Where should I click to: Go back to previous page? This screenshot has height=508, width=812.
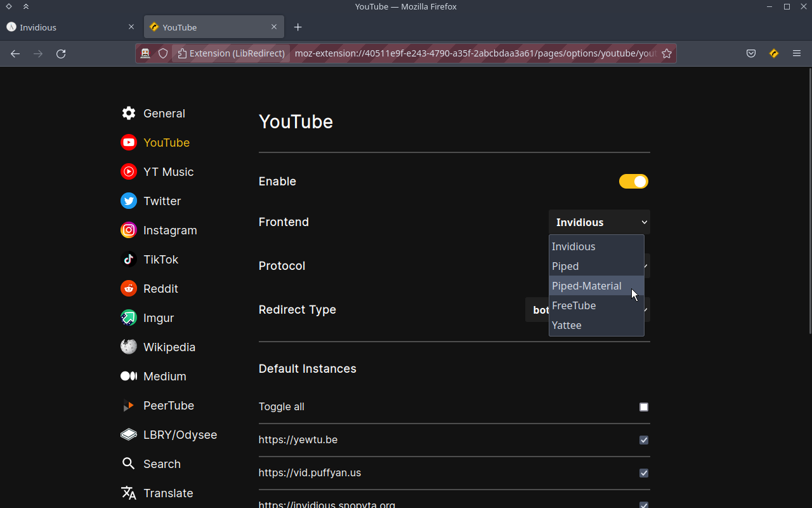pyautogui.click(x=15, y=53)
